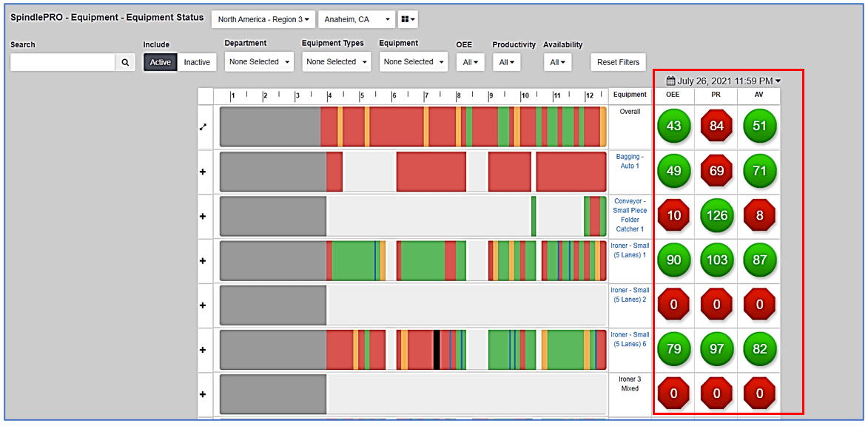Screen dimensions: 868x426
Task: Change region via North America - Region 3 selector
Action: pos(263,18)
